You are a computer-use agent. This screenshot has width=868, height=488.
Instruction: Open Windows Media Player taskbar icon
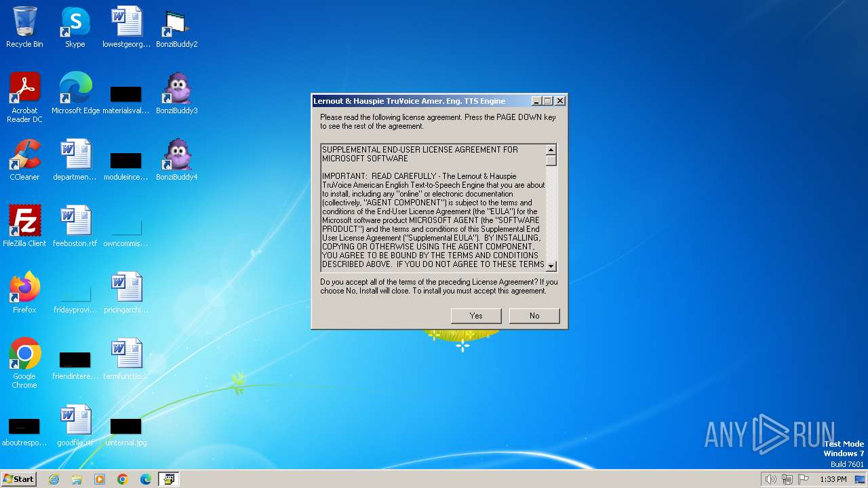[x=100, y=479]
